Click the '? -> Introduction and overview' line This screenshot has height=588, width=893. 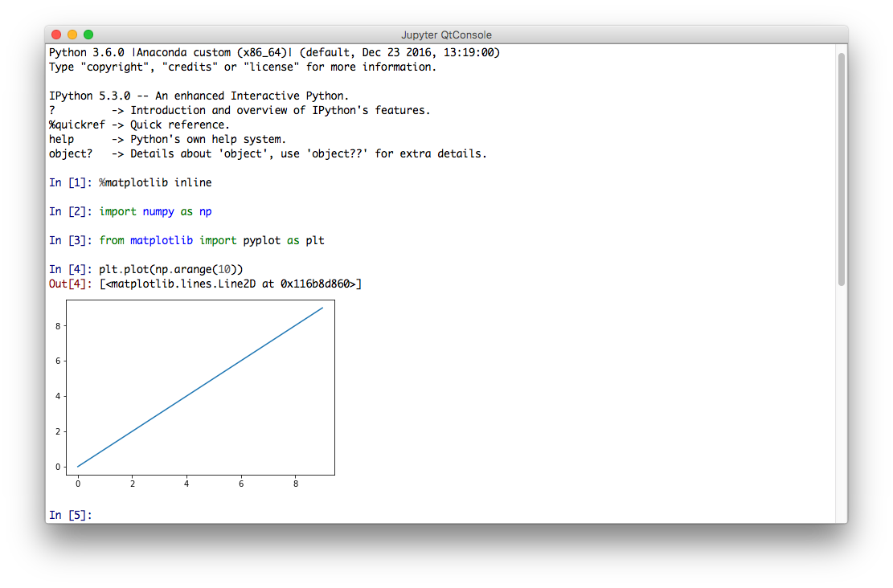(240, 110)
